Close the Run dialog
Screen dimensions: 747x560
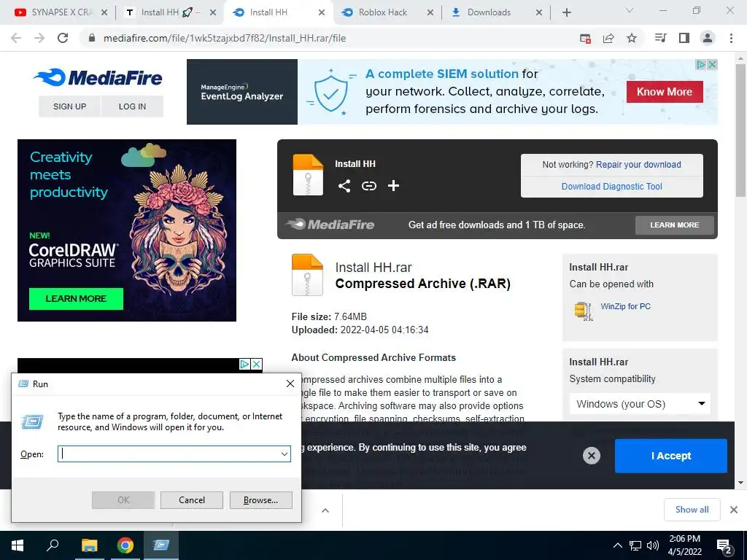(290, 384)
